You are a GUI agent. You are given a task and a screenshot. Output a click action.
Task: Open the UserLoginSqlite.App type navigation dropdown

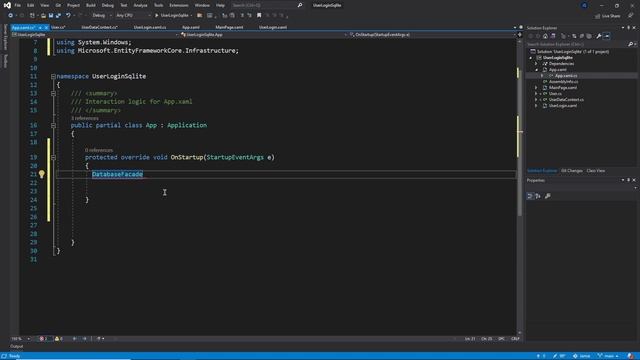click(263, 35)
